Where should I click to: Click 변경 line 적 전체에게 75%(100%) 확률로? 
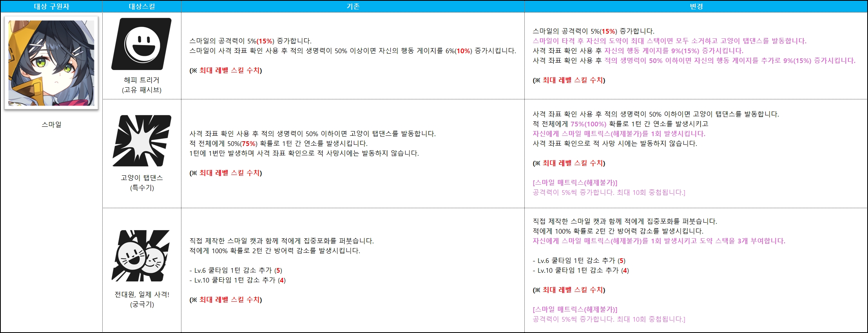pos(620,124)
